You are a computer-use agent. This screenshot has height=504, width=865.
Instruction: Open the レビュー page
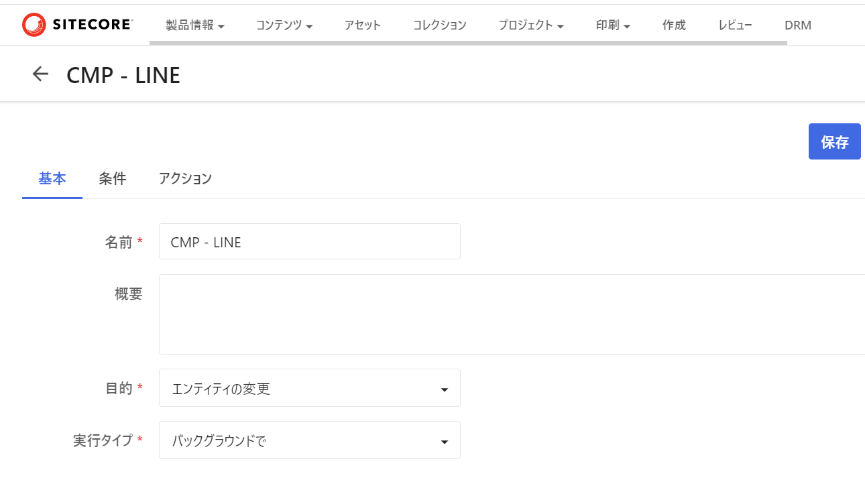coord(735,25)
